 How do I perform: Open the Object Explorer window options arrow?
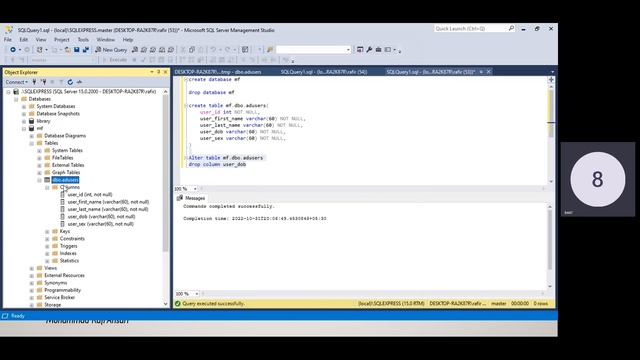click(152, 72)
